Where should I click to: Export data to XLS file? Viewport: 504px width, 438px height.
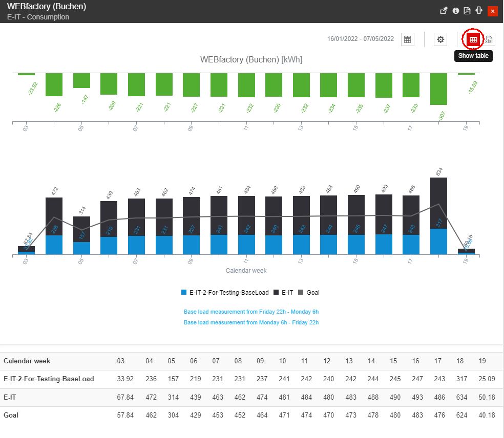489,39
